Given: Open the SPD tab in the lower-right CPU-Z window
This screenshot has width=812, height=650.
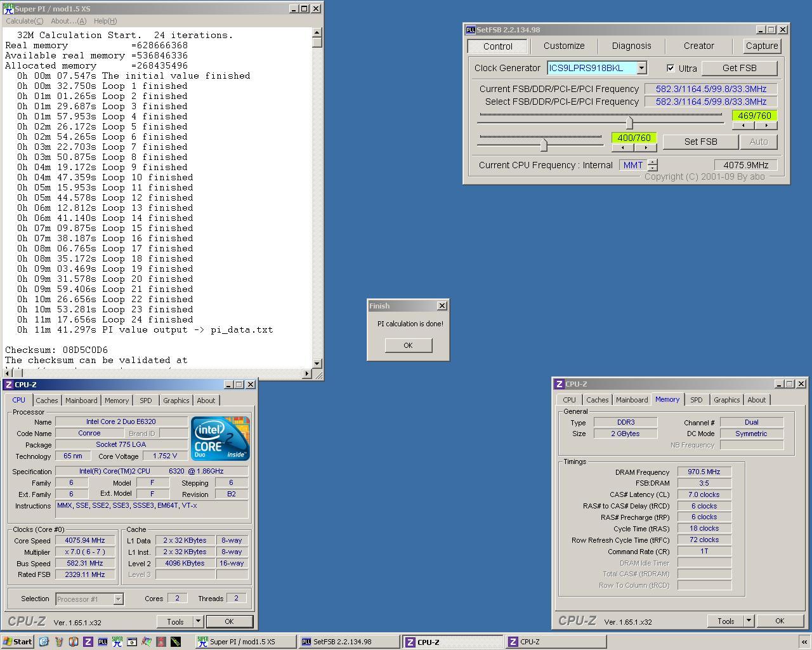Looking at the screenshot, I should (697, 400).
